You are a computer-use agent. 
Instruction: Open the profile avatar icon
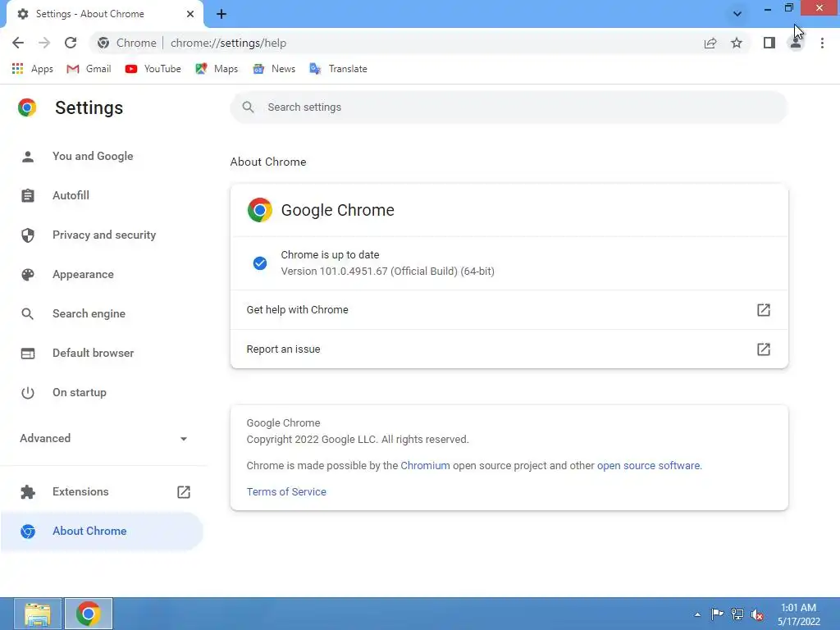[x=796, y=43]
